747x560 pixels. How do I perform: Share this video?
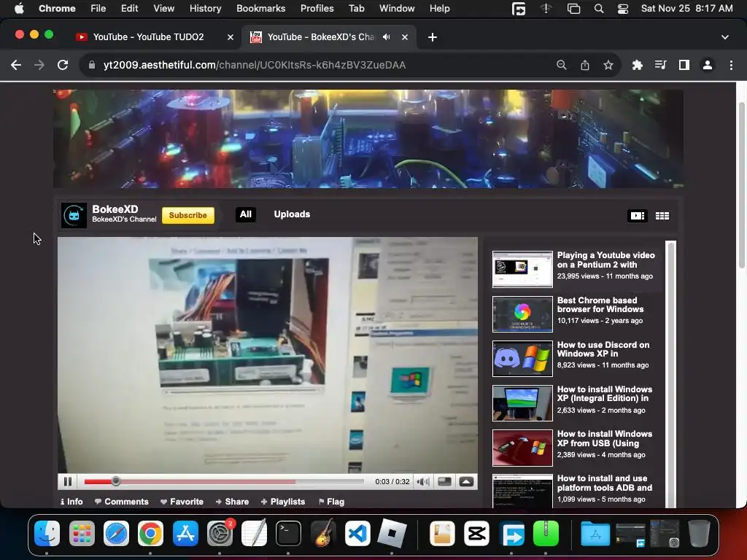[232, 502]
